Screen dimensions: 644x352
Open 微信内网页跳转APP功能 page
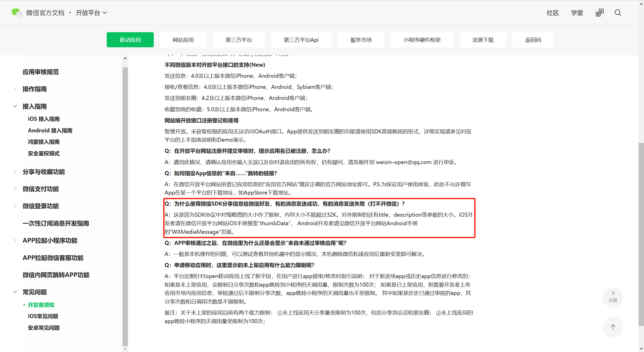coord(56,275)
